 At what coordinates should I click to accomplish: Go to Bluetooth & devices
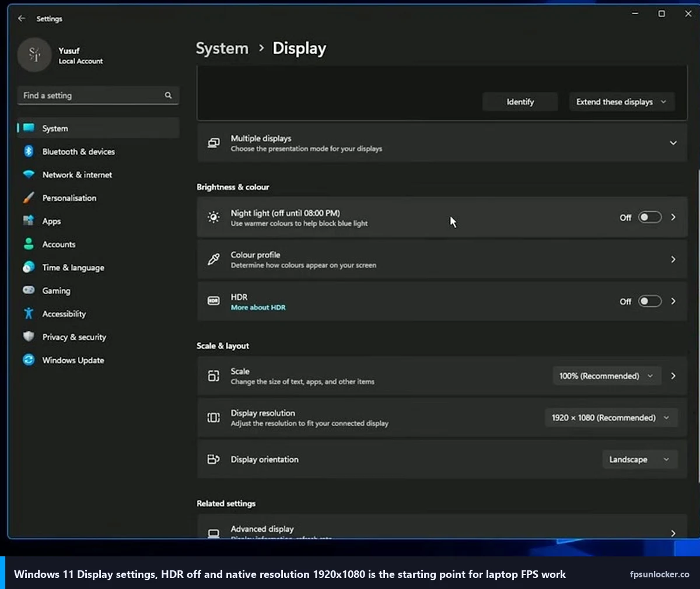click(98, 152)
